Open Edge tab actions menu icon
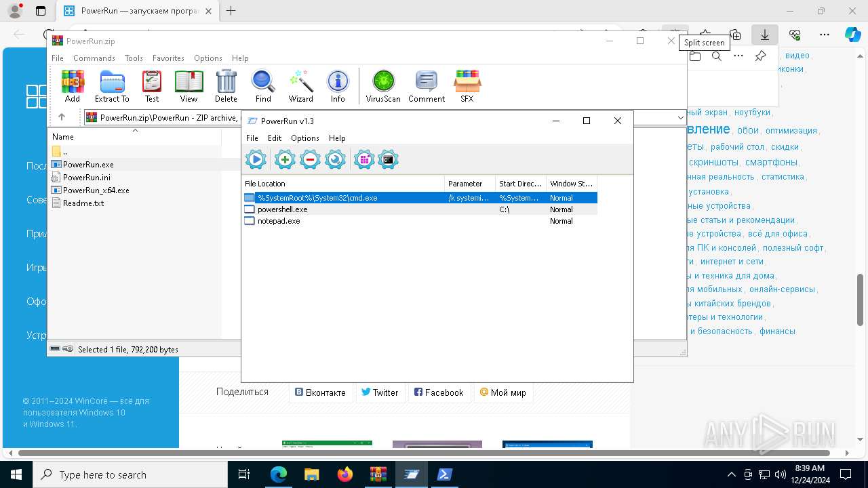Screen dimensions: 868x488 (x=41, y=11)
